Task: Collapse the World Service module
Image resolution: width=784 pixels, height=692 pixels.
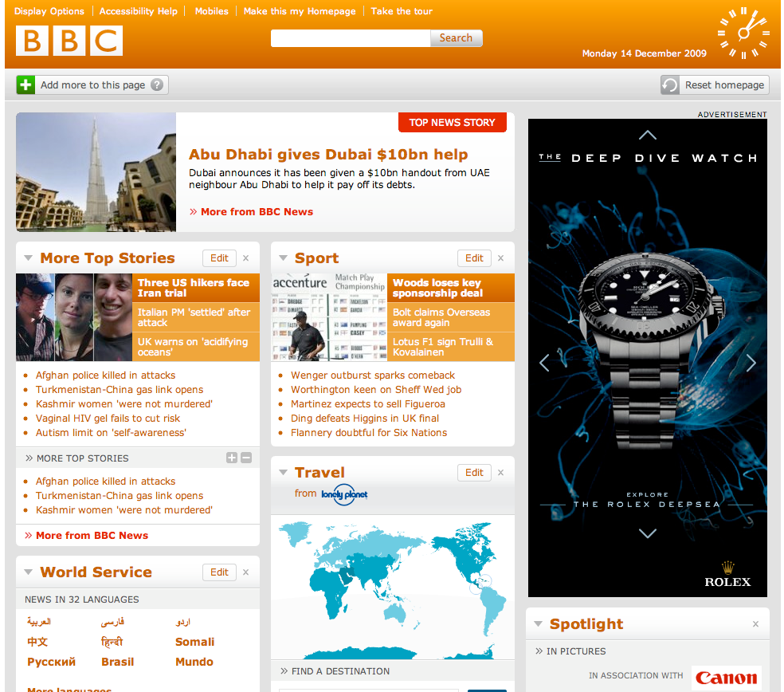Action: (x=29, y=572)
